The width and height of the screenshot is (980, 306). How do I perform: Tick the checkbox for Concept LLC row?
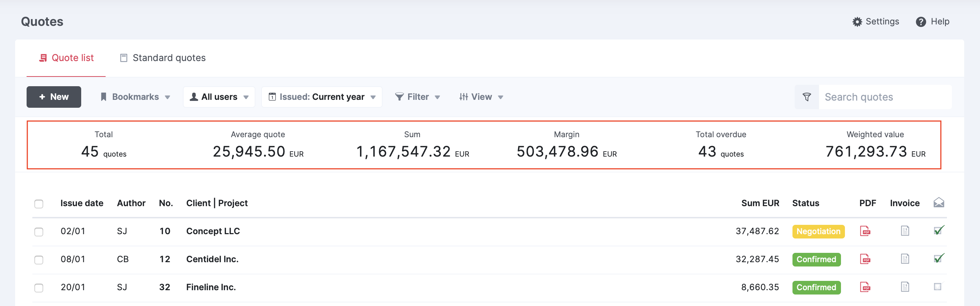[39, 232]
